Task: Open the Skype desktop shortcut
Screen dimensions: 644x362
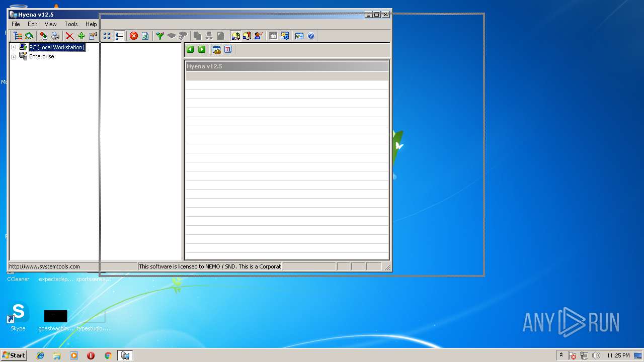Action: click(18, 317)
